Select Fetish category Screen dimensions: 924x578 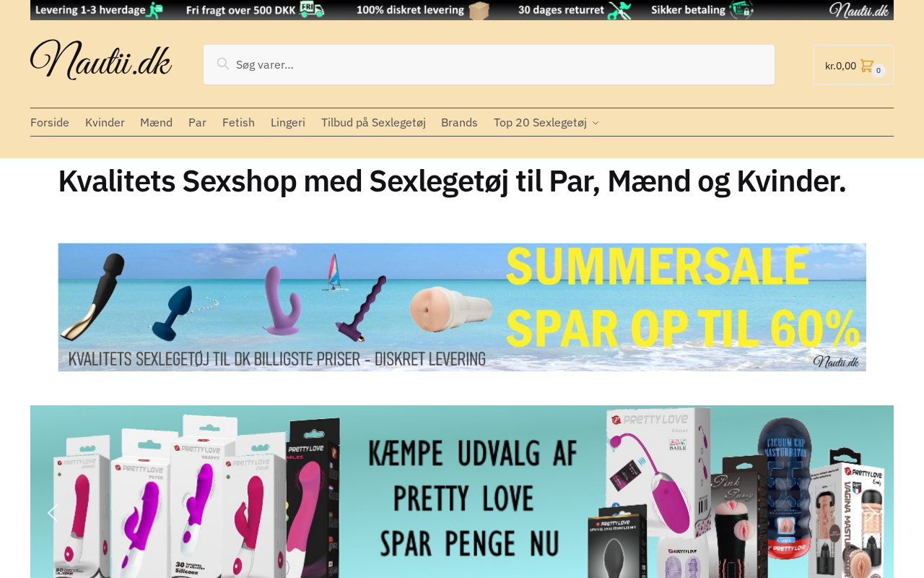click(238, 123)
